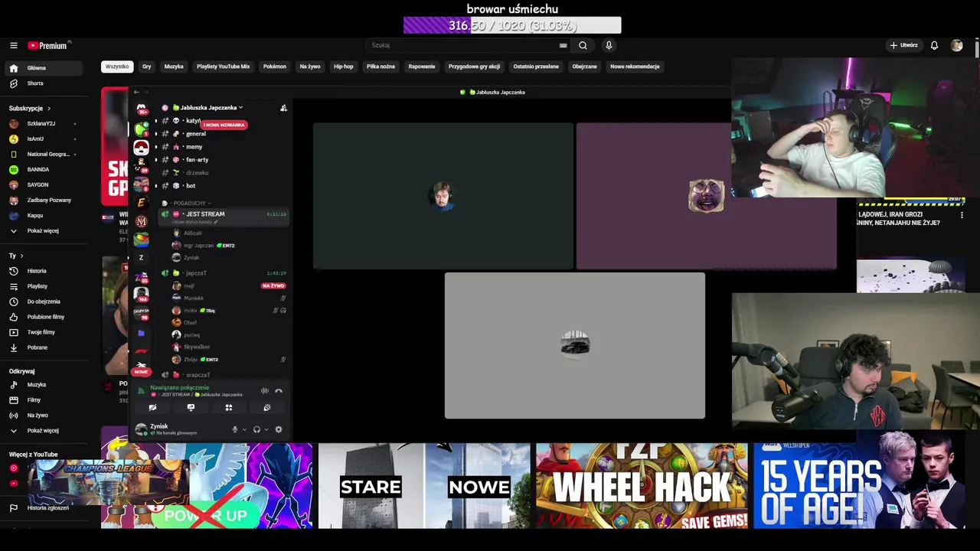This screenshot has width=980, height=551.
Task: Go to Shorts in sidebar
Action: click(x=43, y=83)
